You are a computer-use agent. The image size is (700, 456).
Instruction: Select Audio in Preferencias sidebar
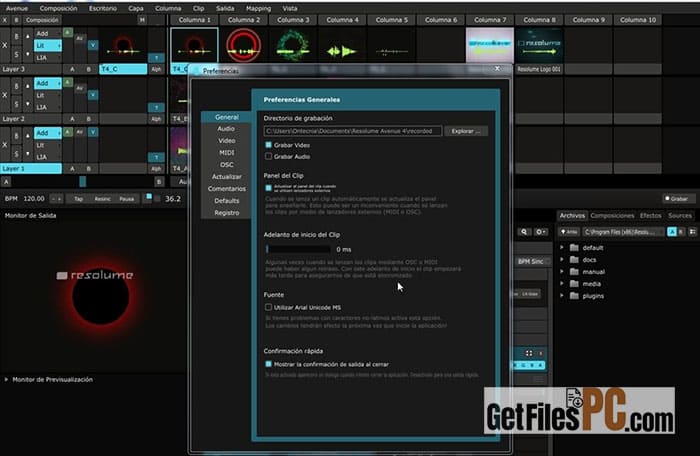226,129
